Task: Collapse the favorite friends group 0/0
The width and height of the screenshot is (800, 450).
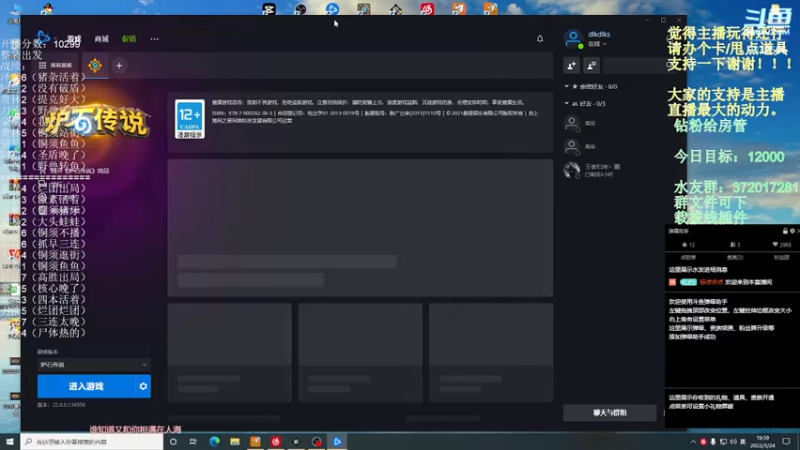Action: [592, 87]
